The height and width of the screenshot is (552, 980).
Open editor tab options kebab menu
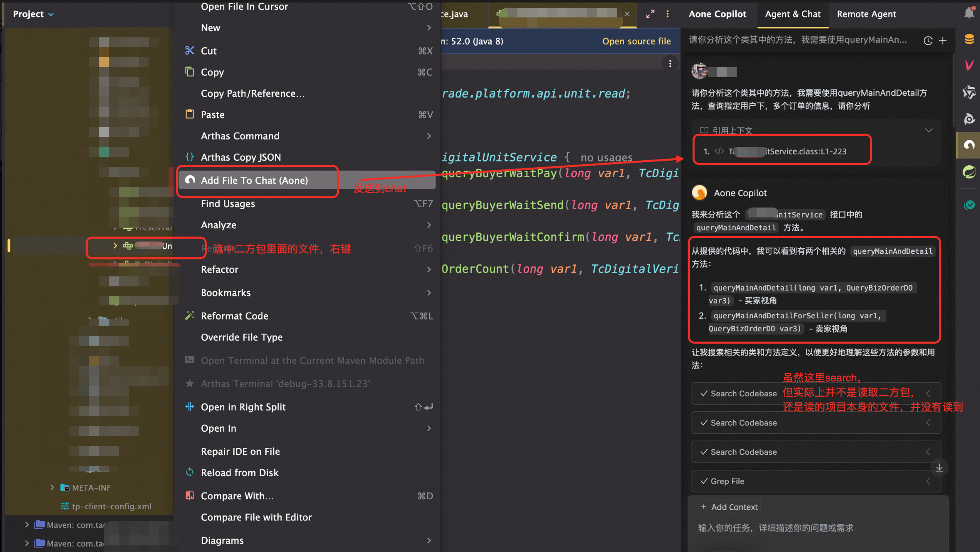tap(667, 14)
